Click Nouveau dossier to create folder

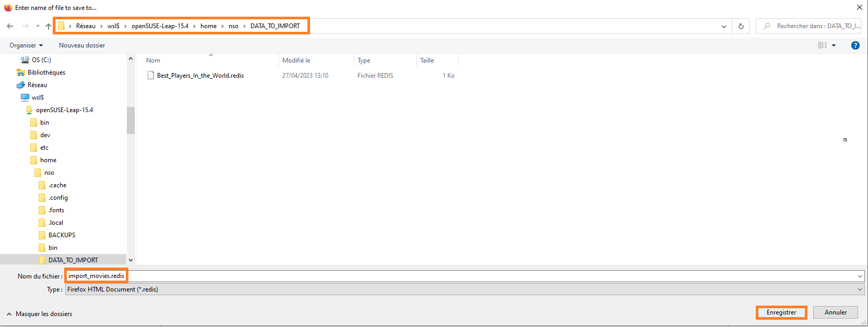point(82,45)
